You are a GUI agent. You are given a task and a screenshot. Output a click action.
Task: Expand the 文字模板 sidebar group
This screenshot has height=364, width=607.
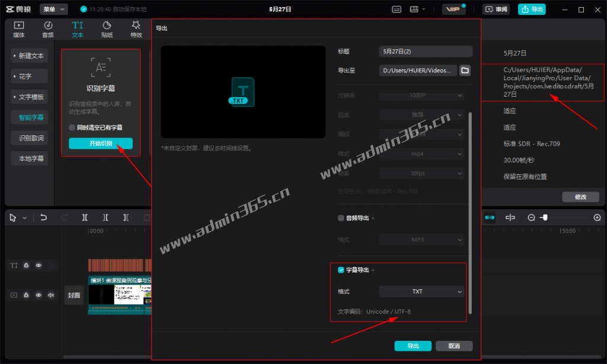(x=30, y=97)
